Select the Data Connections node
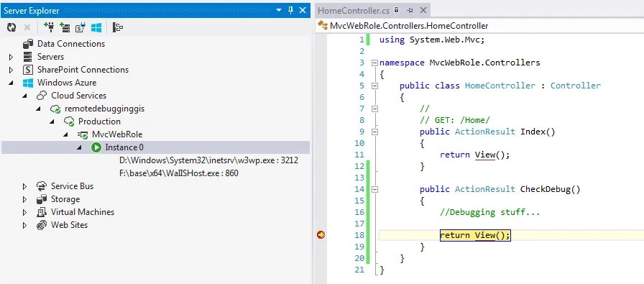The width and height of the screenshot is (644, 284). pos(71,44)
